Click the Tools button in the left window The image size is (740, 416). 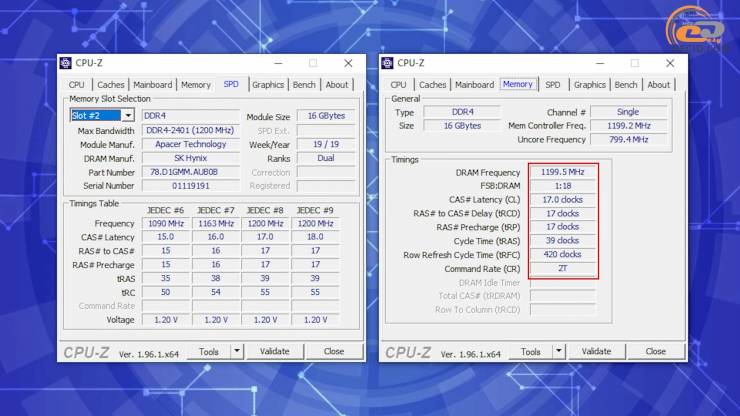coord(209,352)
